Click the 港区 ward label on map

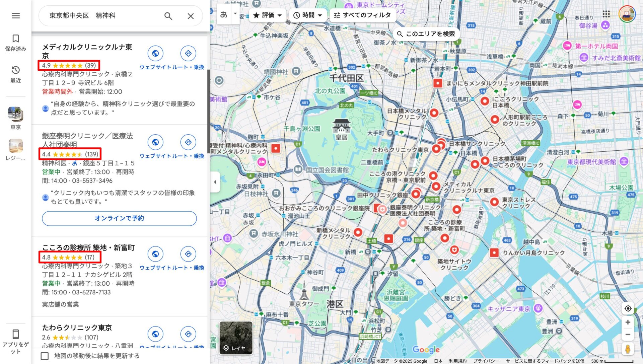tap(335, 304)
